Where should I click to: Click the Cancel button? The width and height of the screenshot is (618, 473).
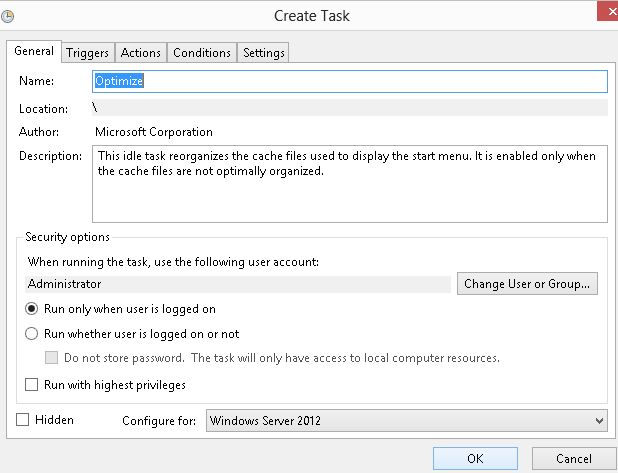pyautogui.click(x=573, y=459)
